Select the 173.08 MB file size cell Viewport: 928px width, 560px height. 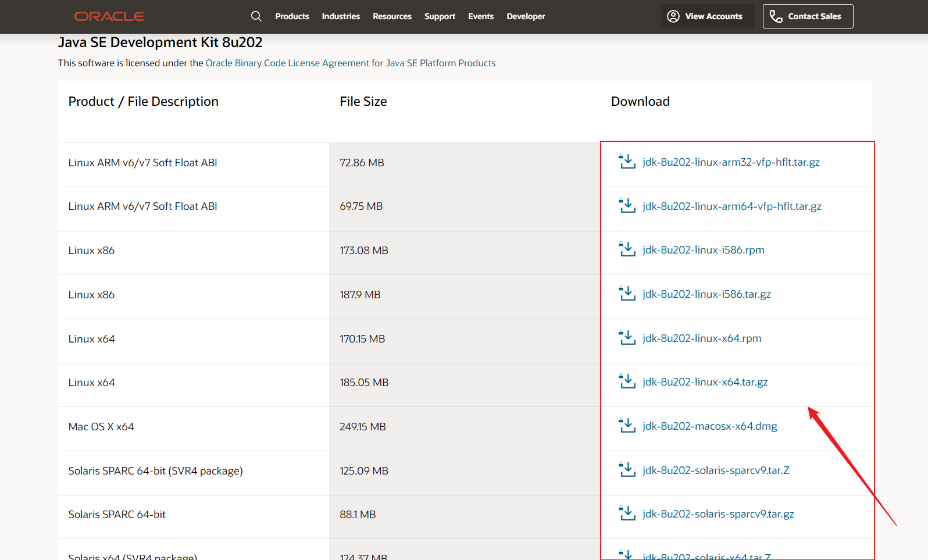[x=465, y=253]
